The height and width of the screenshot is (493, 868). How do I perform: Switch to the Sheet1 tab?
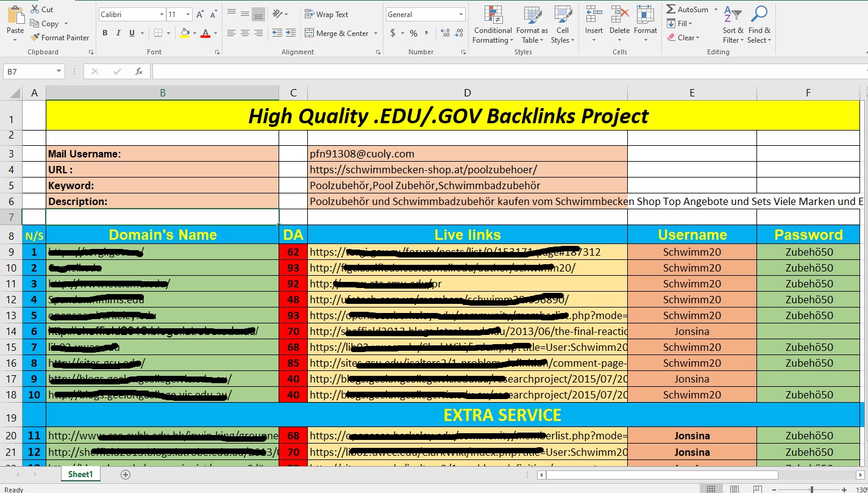[x=80, y=473]
